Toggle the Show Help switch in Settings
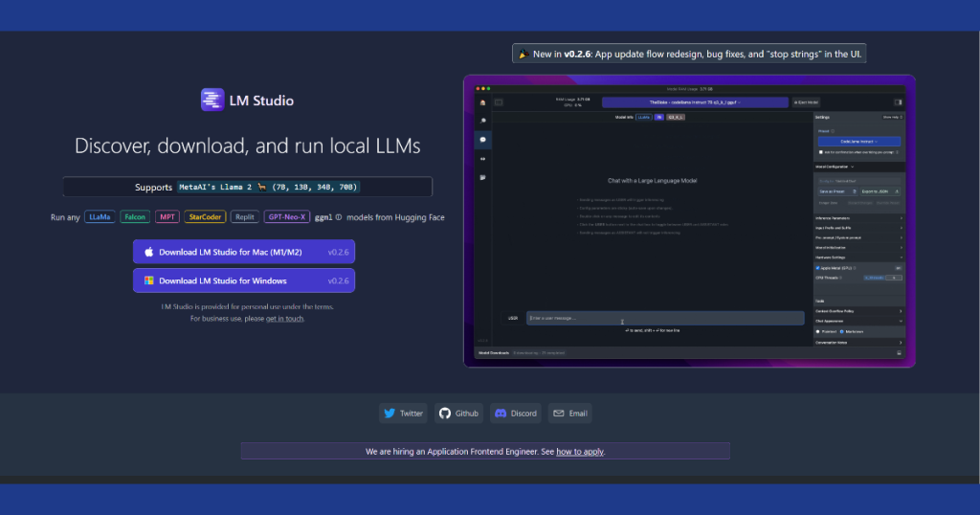980x515 pixels. (893, 117)
